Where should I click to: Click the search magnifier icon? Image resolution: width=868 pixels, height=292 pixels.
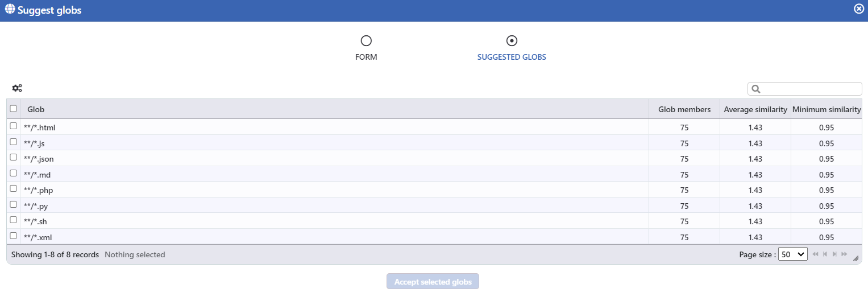tap(756, 89)
